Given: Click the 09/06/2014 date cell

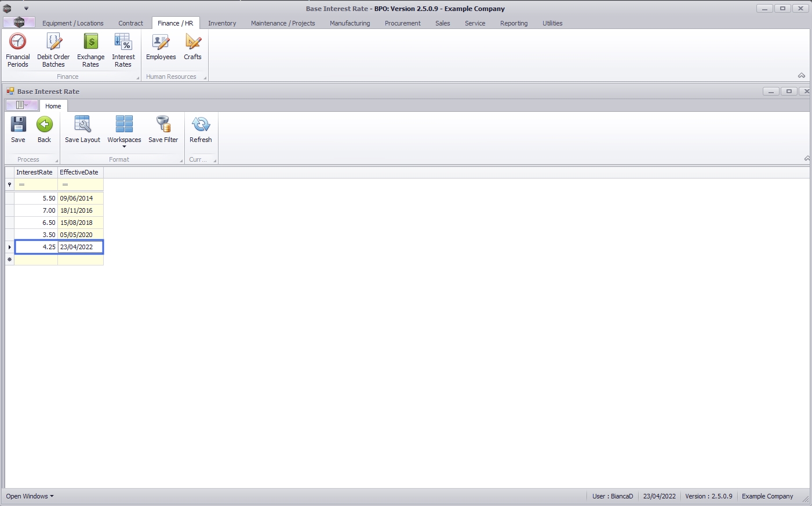Looking at the screenshot, I should tap(81, 198).
